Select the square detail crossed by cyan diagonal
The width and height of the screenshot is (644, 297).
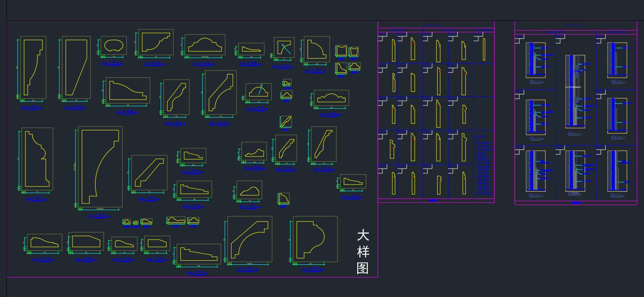(x=284, y=47)
